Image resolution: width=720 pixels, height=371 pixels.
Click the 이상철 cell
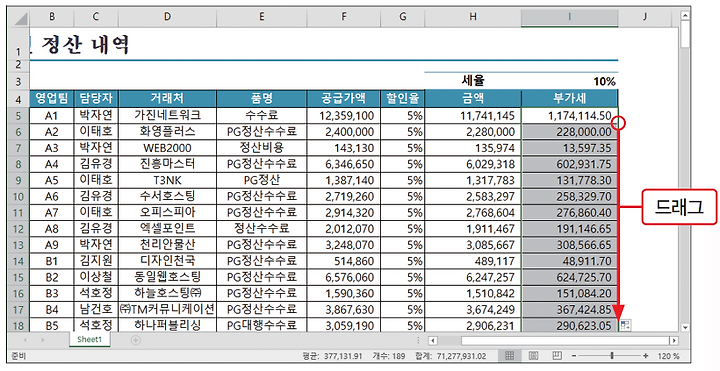96,277
